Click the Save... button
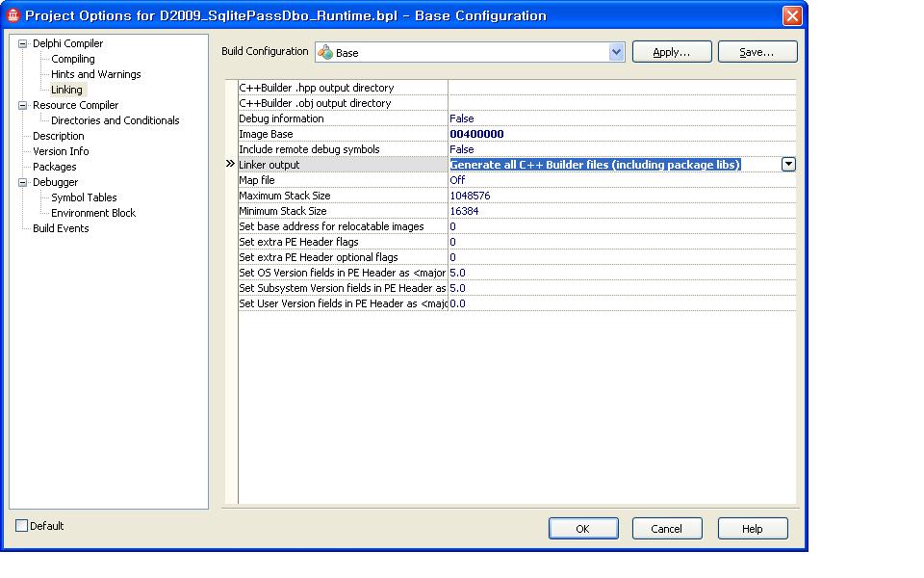Image resolution: width=924 pixels, height=578 pixels. tap(757, 52)
